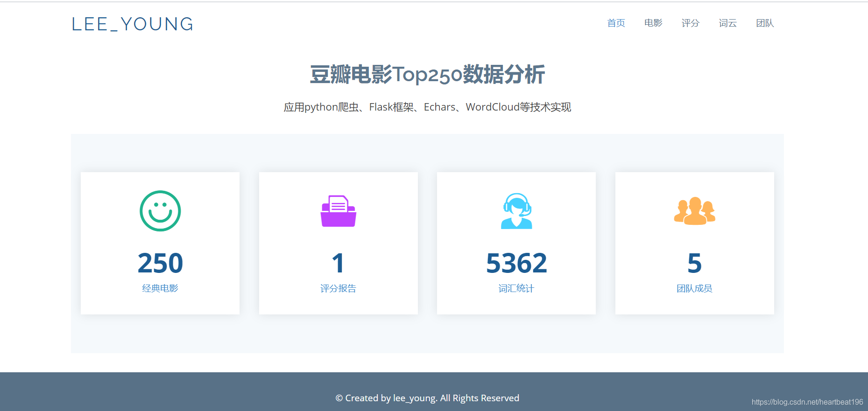Go to the 电影 nav page

pos(653,23)
